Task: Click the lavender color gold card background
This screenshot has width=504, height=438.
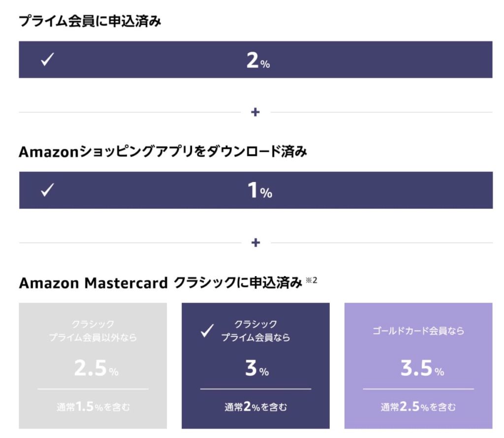Action: click(418, 366)
